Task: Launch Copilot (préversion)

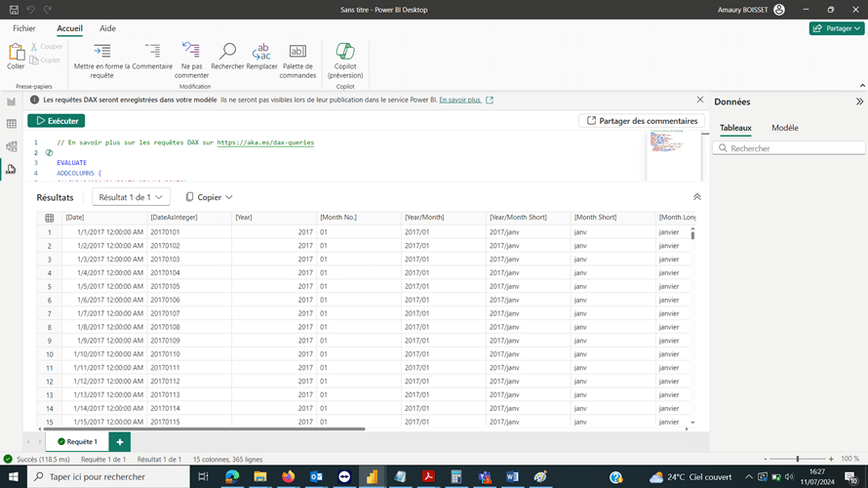Action: click(x=345, y=61)
